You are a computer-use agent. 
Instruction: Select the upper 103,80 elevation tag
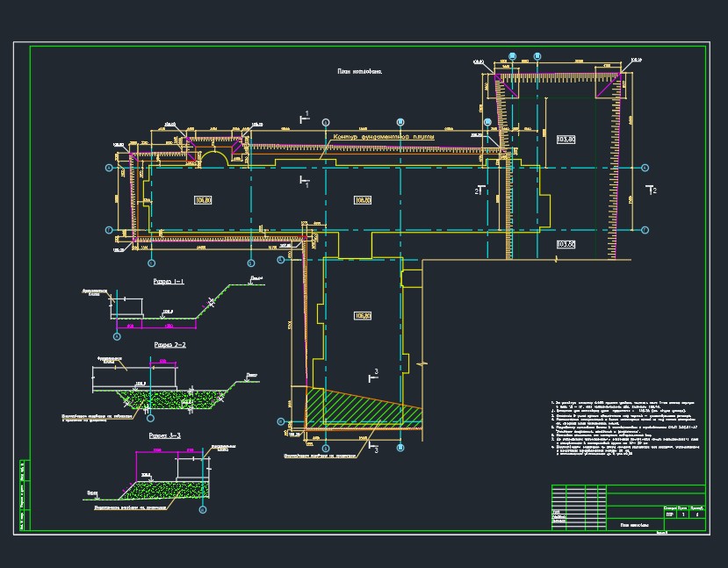pos(566,140)
